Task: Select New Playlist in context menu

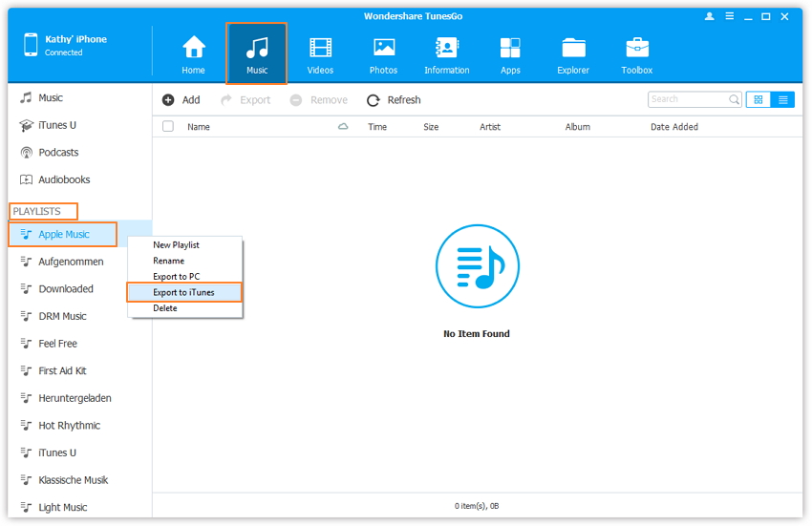Action: [176, 245]
